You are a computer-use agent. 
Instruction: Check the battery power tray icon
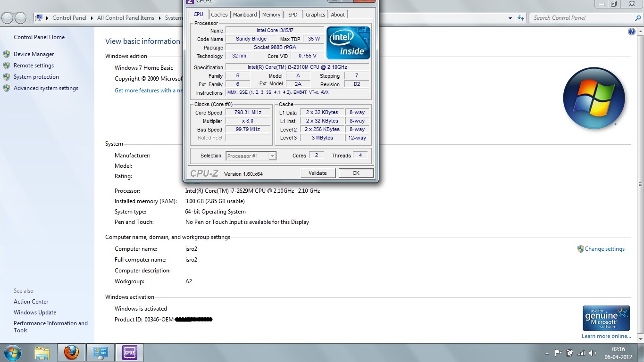pyautogui.click(x=569, y=353)
